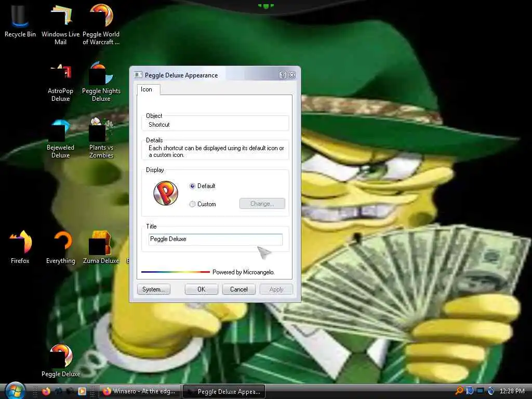Image resolution: width=532 pixels, height=399 pixels.
Task: Click the media player Quick Launch icon
Action: point(82,391)
